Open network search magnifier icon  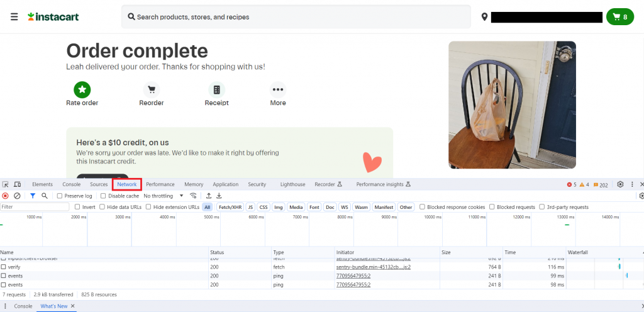coord(45,196)
